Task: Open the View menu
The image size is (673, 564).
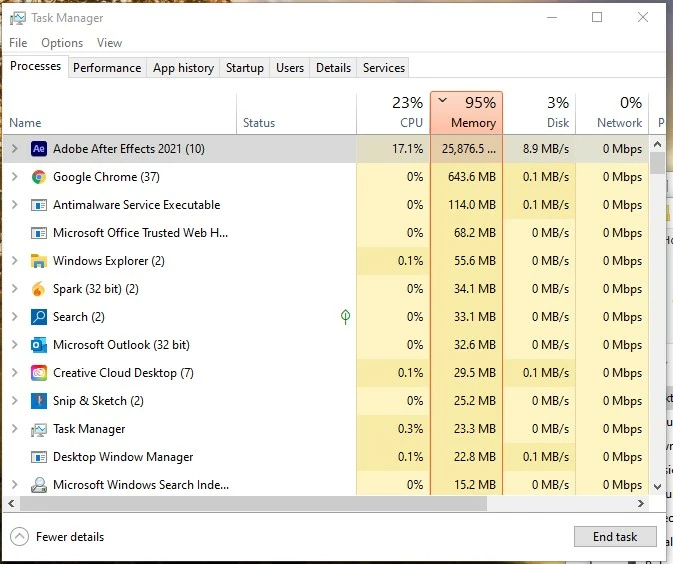Action: (109, 43)
